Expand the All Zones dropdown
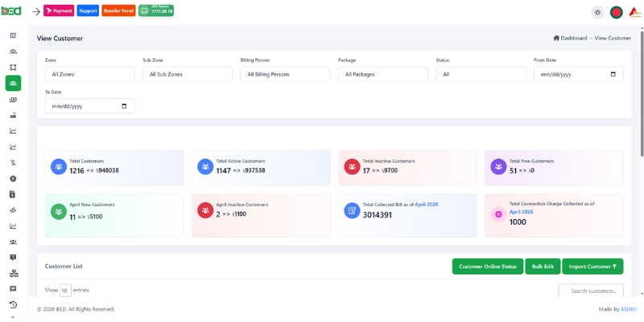The height and width of the screenshot is (322, 644). 89,74
